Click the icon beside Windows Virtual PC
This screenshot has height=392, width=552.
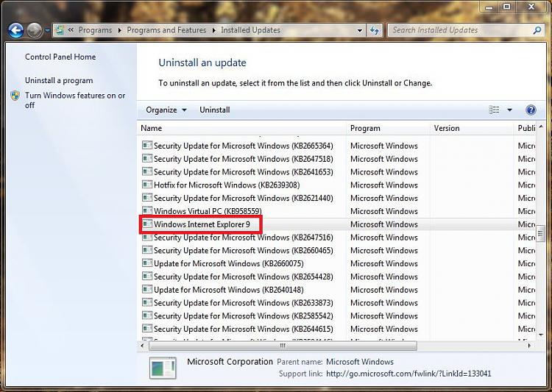(x=147, y=210)
